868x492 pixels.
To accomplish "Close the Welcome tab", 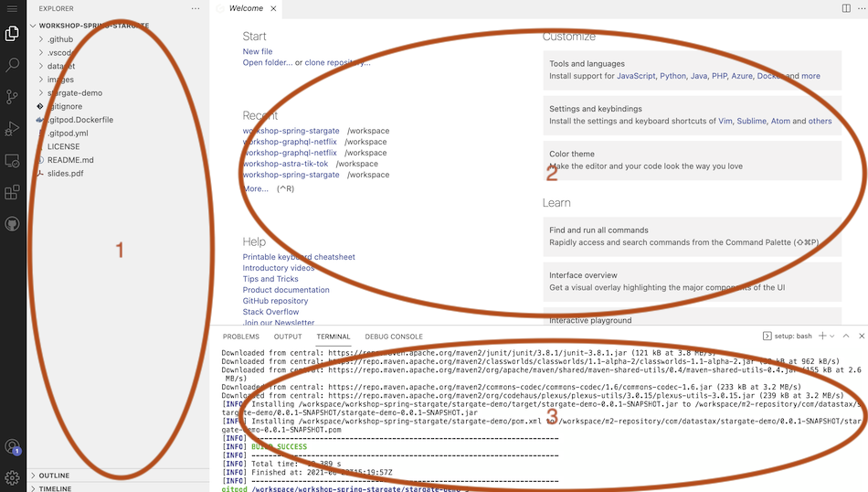I will [x=273, y=8].
